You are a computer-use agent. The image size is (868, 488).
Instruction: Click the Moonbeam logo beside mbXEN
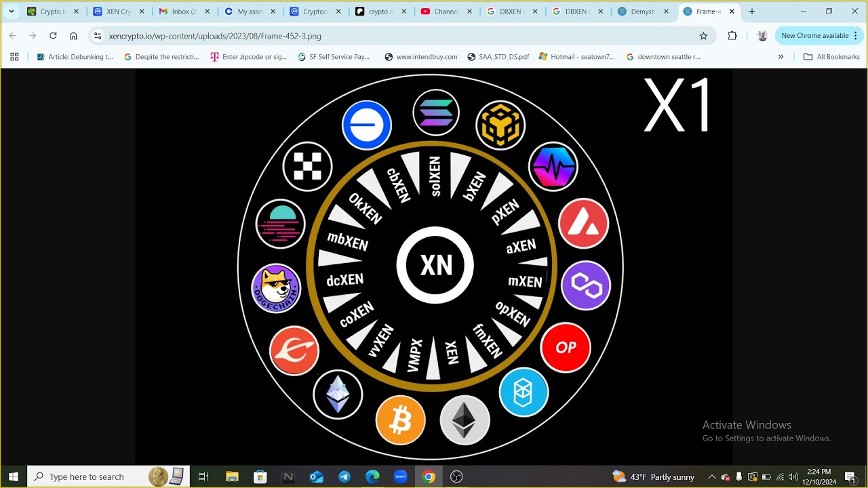click(281, 224)
